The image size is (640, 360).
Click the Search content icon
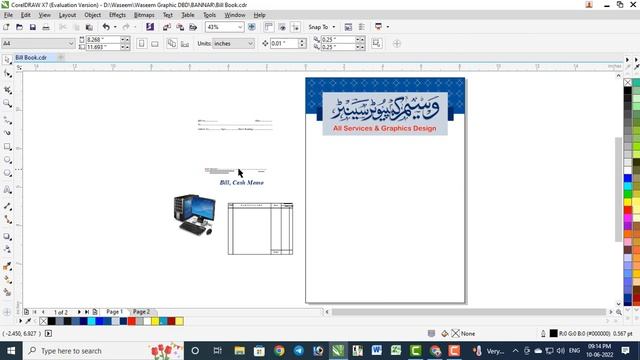[x=150, y=27]
